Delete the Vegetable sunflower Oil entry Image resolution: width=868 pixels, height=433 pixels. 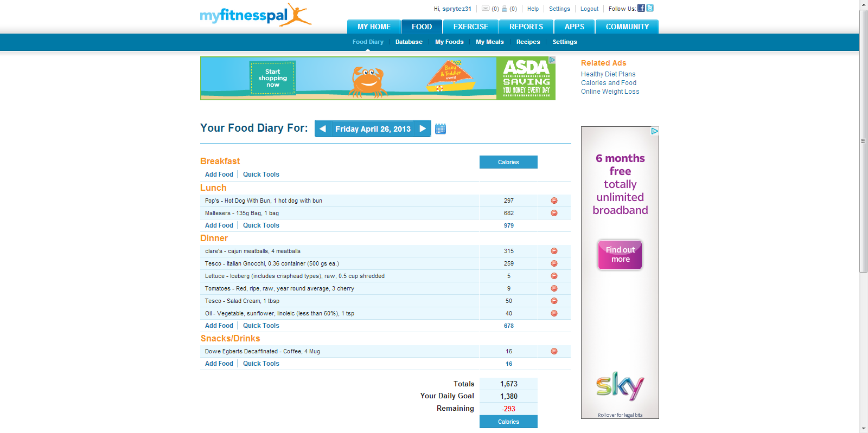pos(554,313)
